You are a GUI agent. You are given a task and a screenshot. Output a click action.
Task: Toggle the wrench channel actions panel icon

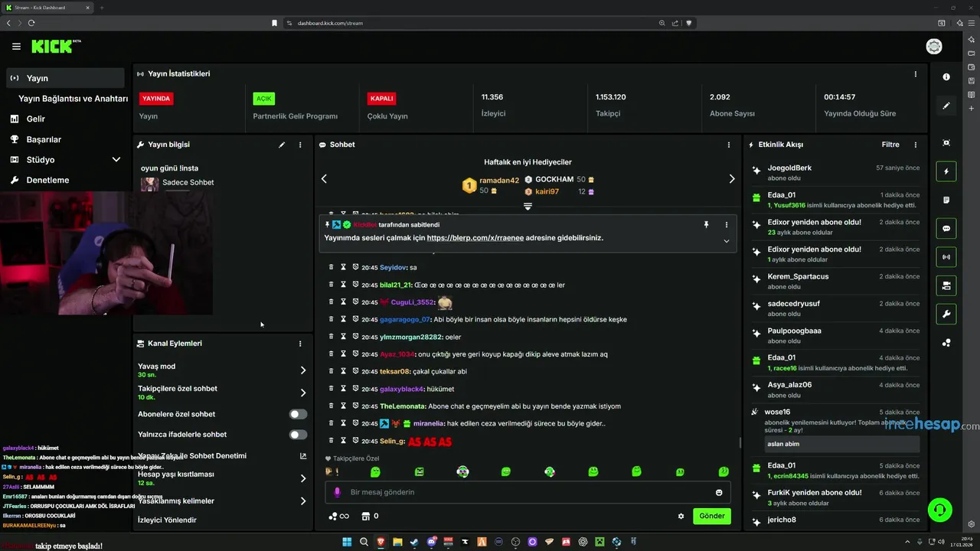pyautogui.click(x=946, y=314)
